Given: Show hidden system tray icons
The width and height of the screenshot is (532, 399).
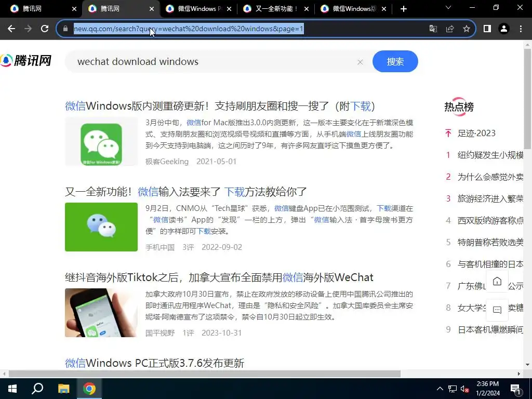Looking at the screenshot, I should tap(440, 389).
